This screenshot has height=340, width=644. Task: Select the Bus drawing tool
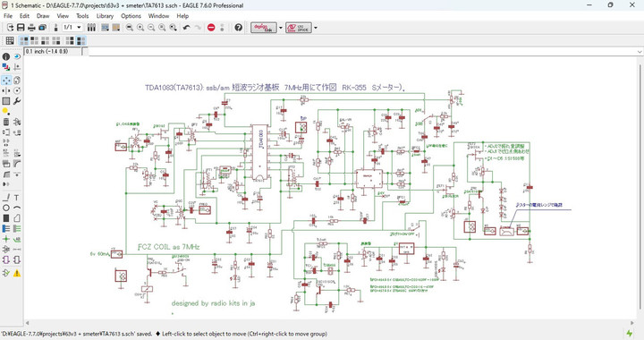click(x=6, y=229)
